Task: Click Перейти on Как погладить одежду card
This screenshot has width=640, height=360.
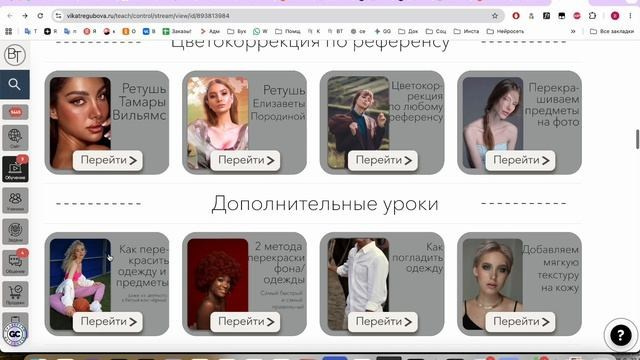Action: point(383,322)
